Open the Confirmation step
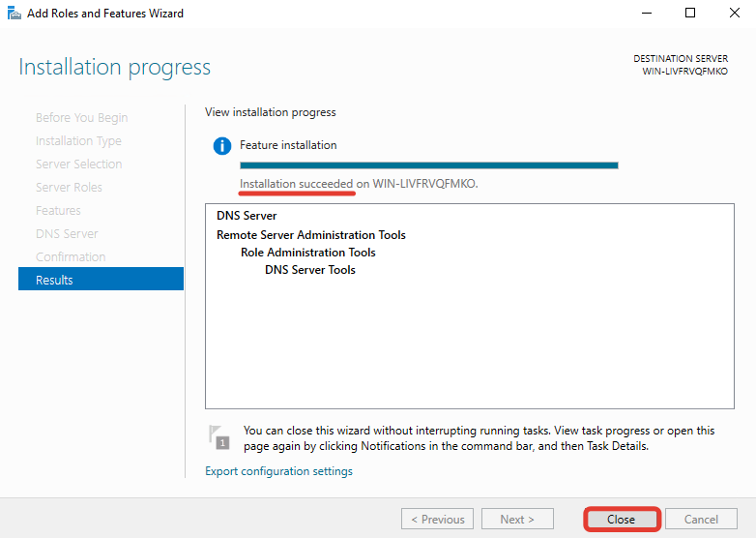Image resolution: width=756 pixels, height=538 pixels. click(x=71, y=256)
